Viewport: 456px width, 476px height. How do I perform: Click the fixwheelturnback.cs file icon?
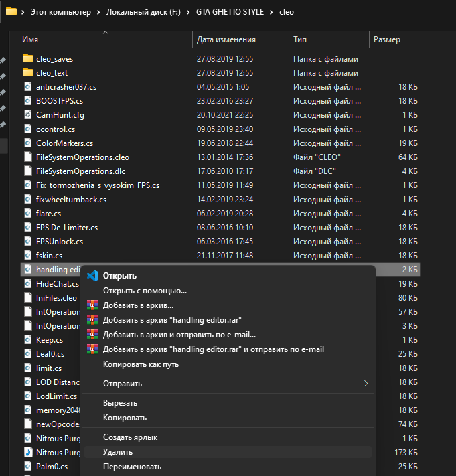[x=28, y=199]
